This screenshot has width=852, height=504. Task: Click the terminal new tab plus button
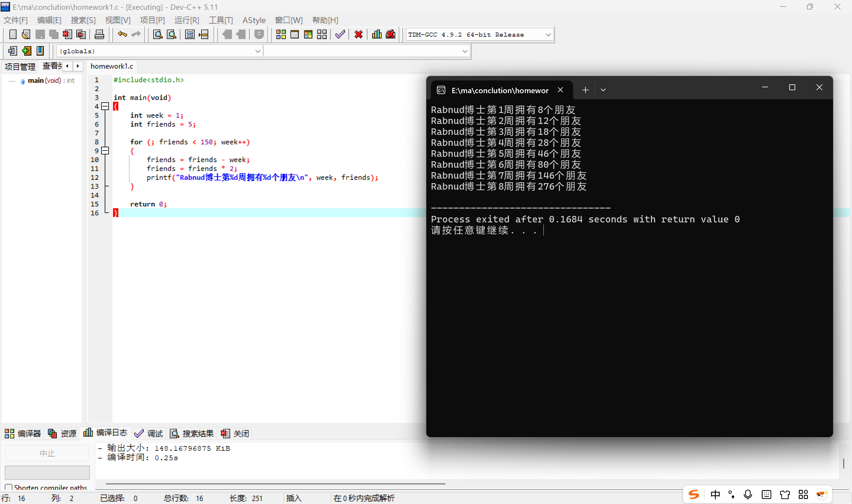[x=585, y=90]
